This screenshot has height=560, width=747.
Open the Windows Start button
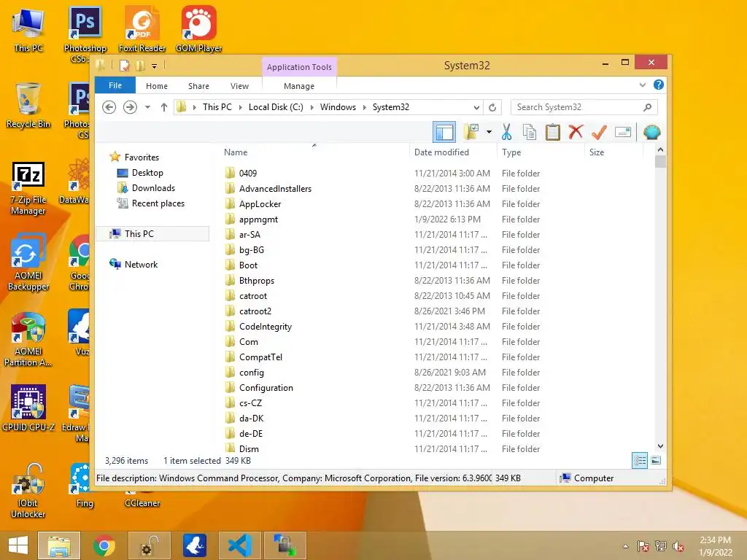(18, 545)
